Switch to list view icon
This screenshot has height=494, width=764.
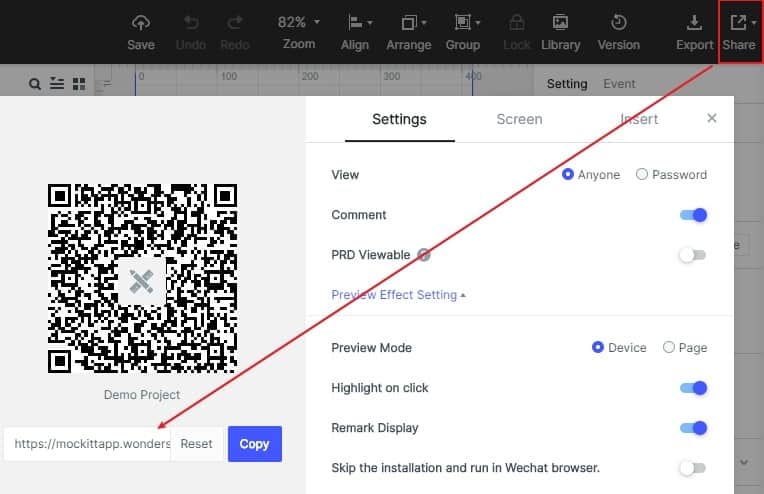pos(57,84)
